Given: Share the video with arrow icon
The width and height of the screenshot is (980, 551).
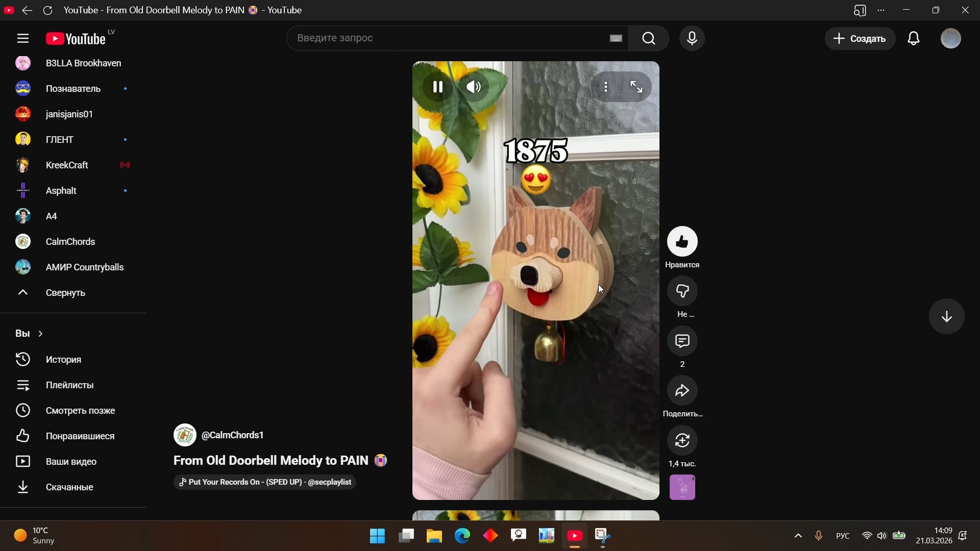Looking at the screenshot, I should [682, 391].
